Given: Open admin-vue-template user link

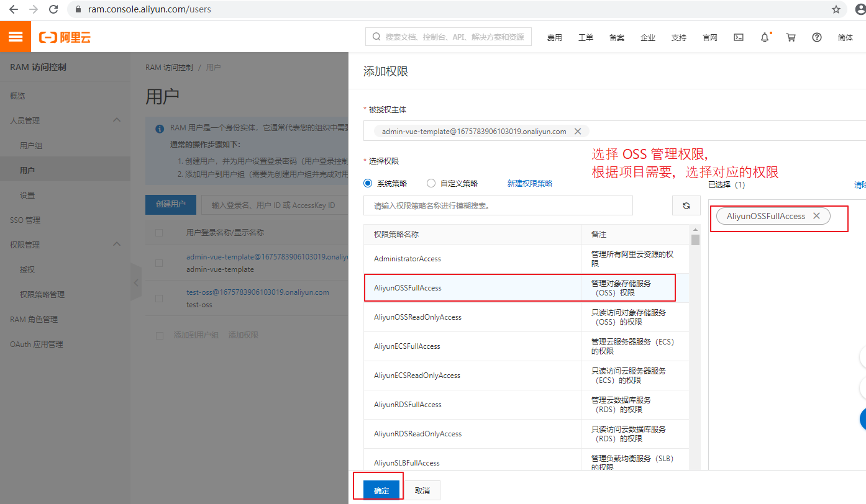Looking at the screenshot, I should point(267,256).
